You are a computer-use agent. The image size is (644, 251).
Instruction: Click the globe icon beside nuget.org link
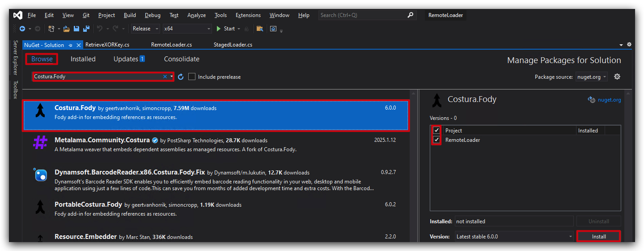pyautogui.click(x=591, y=100)
